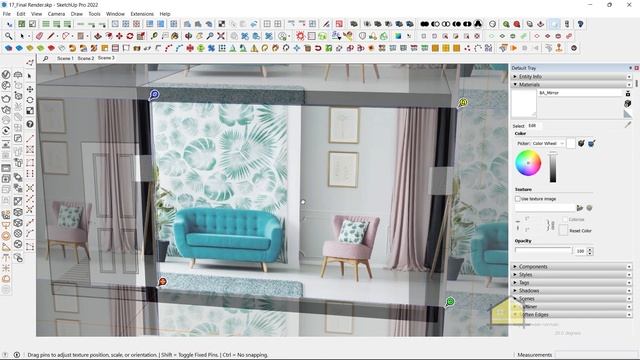Click the black X Zoom Extents icon

(x=221, y=36)
